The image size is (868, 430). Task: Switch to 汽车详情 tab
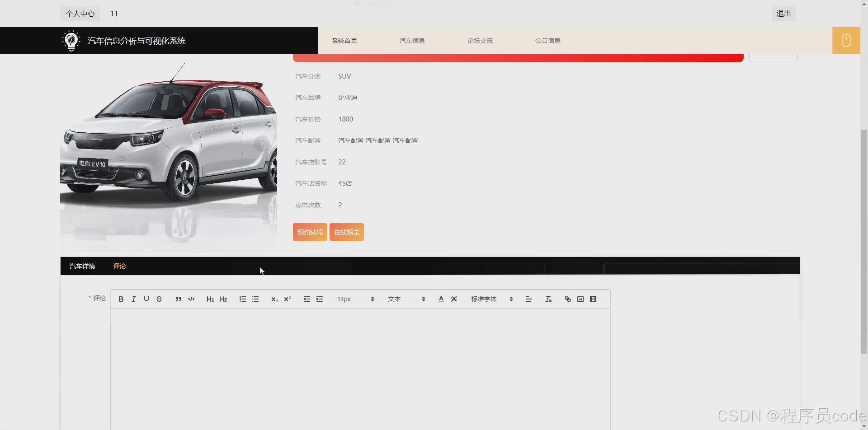(82, 266)
